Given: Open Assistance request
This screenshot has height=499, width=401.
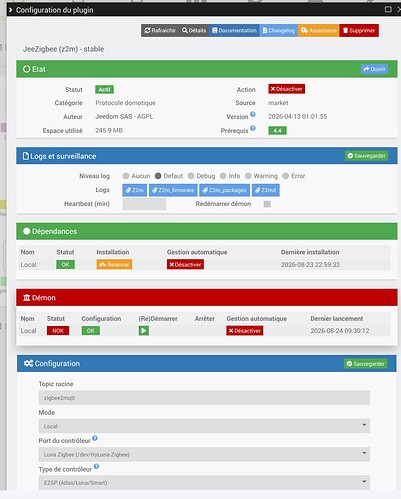Looking at the screenshot, I should coord(319,31).
